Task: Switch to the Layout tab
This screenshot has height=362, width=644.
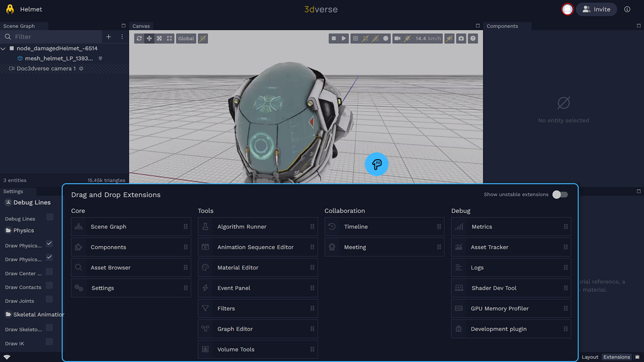Action: pos(590,357)
